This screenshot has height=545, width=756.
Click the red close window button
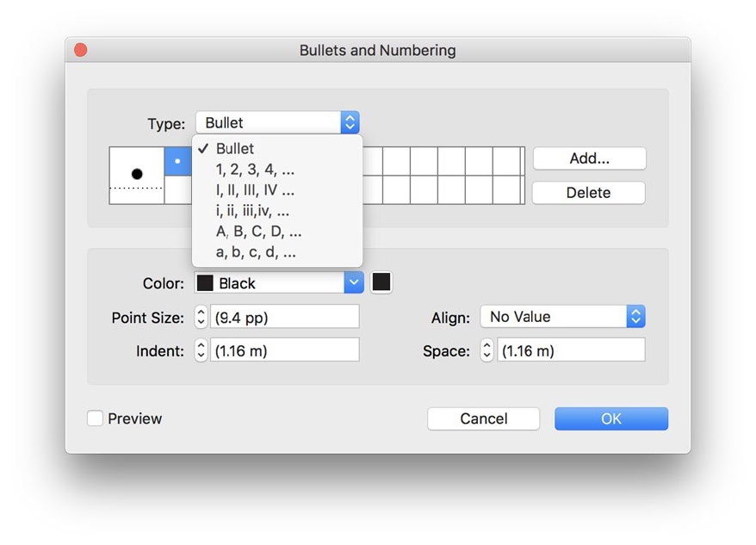click(x=81, y=50)
